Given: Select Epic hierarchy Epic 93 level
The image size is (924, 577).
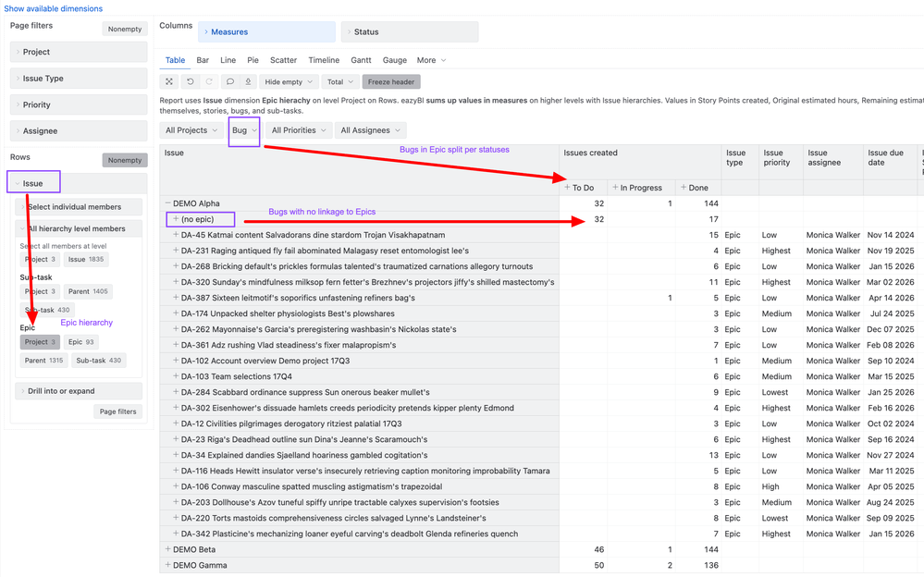Looking at the screenshot, I should tap(80, 342).
